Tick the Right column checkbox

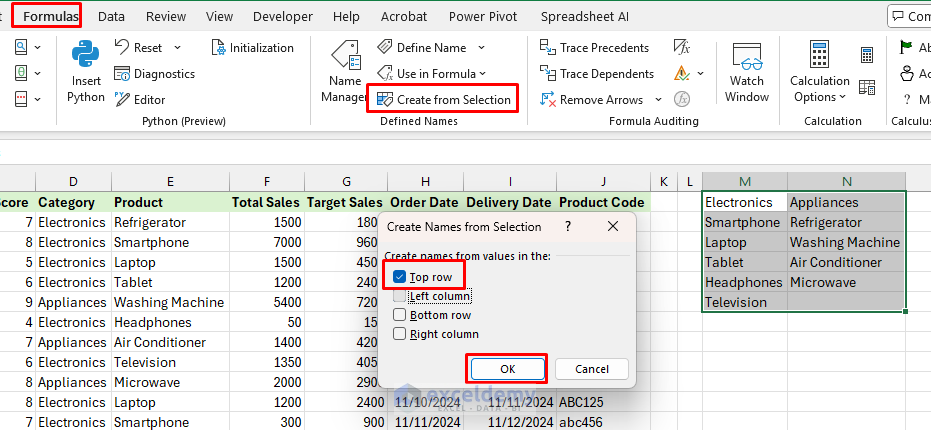pyautogui.click(x=400, y=334)
